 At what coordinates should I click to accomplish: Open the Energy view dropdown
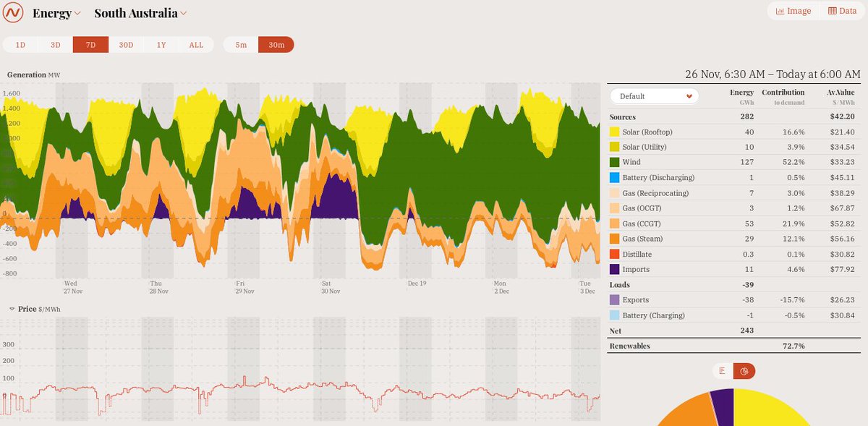[56, 13]
